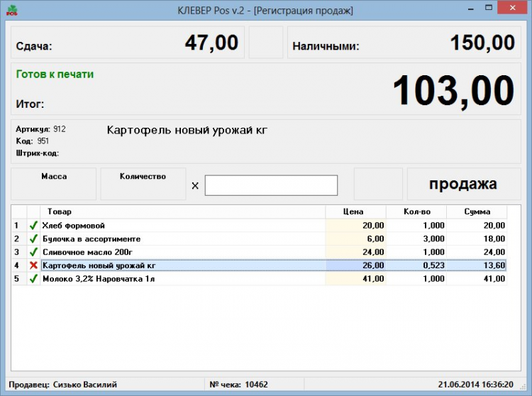The image size is (532, 396).
Task: Click product title Картофель новый урожай кг
Action: pos(187,131)
